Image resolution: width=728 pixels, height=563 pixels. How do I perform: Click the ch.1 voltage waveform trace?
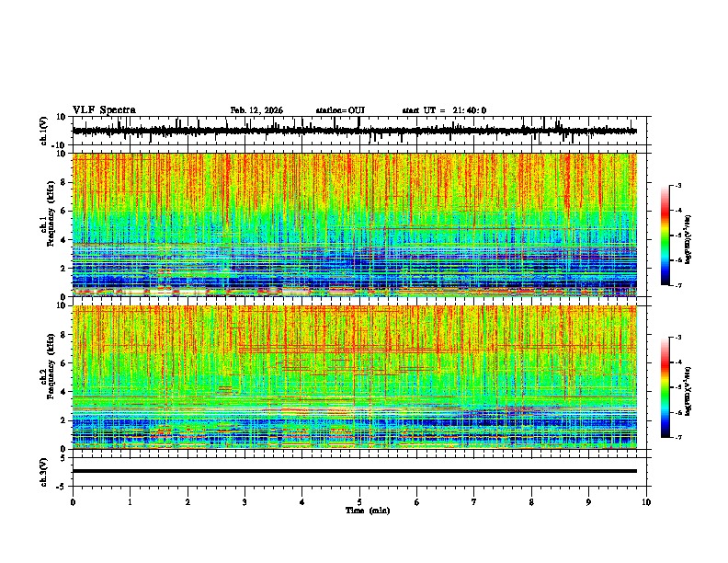354,131
